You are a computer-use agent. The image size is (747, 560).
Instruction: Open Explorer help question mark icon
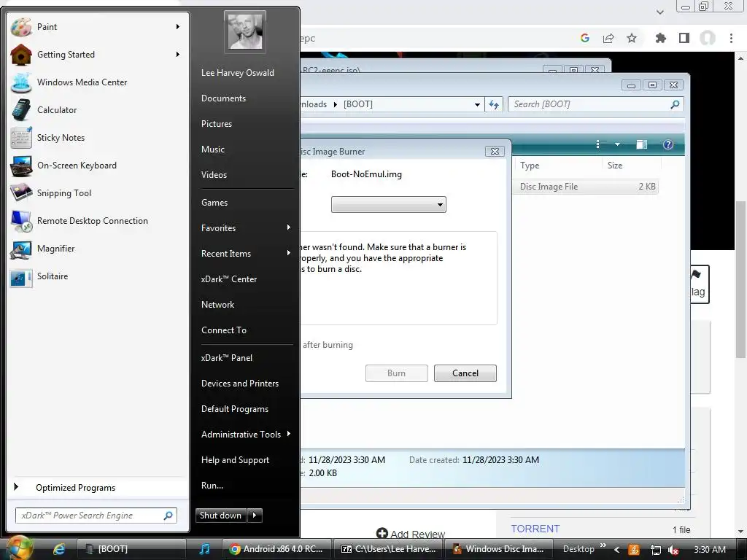coord(668,144)
